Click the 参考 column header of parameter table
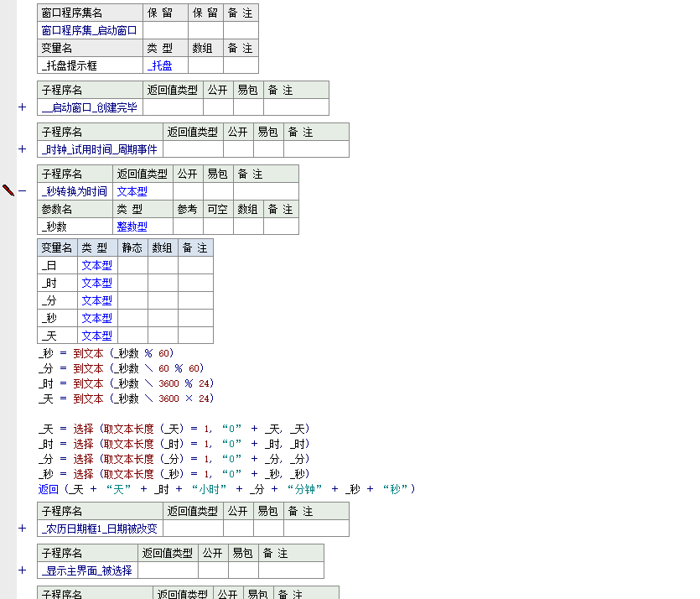700x599 pixels. [x=188, y=209]
